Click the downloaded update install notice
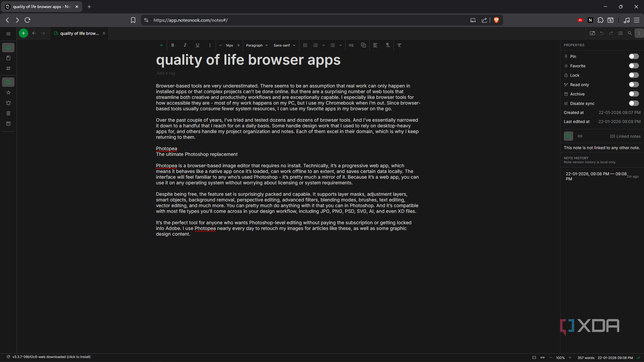Image resolution: width=644 pixels, height=362 pixels. tap(51, 357)
